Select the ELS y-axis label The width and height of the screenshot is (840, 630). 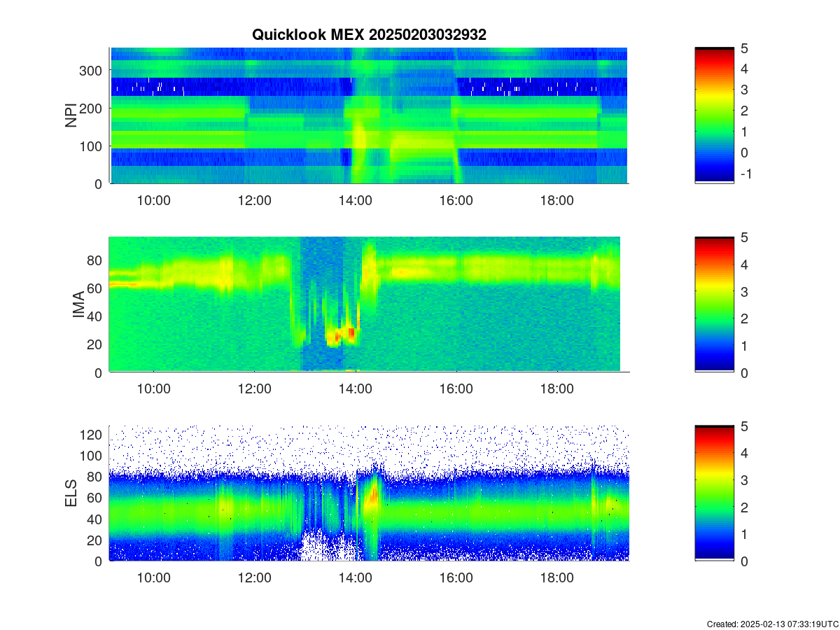(71, 493)
